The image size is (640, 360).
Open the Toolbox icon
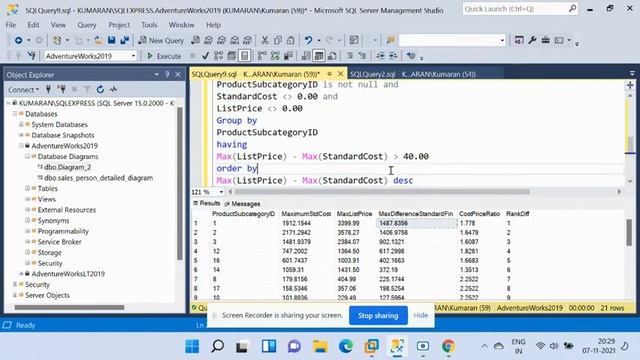[546, 40]
